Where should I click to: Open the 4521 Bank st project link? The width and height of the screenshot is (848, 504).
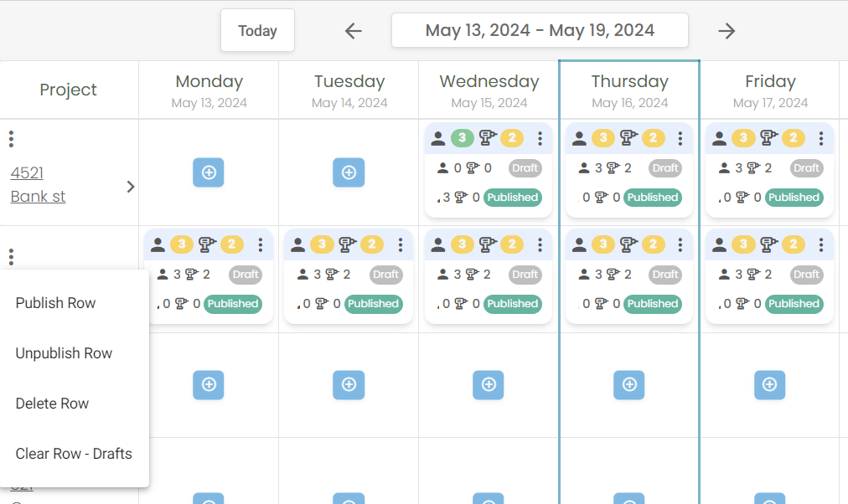click(x=38, y=185)
